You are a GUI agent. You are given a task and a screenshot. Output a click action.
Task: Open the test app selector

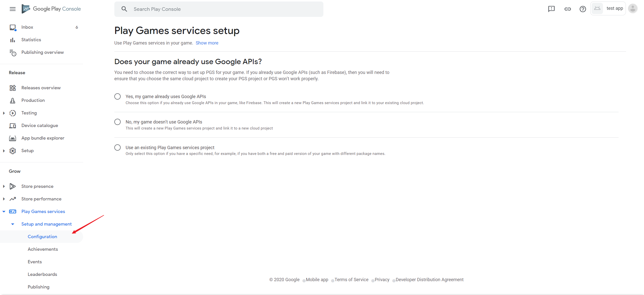click(608, 9)
